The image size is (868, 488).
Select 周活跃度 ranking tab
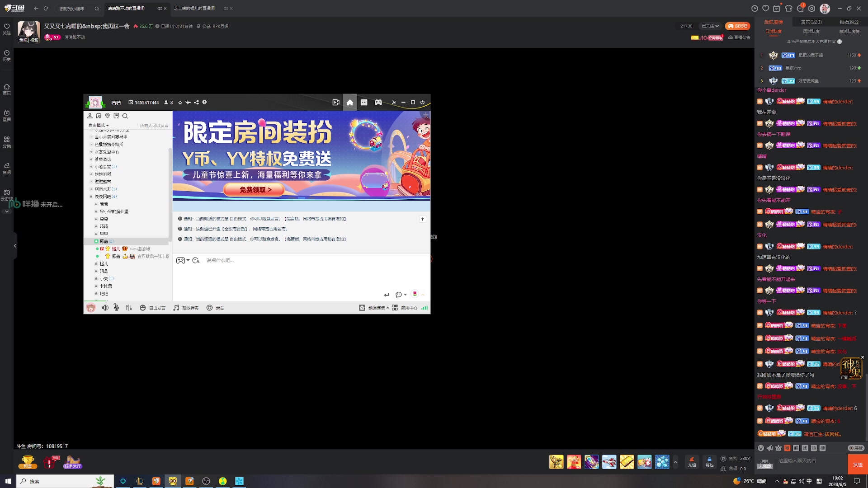point(811,32)
